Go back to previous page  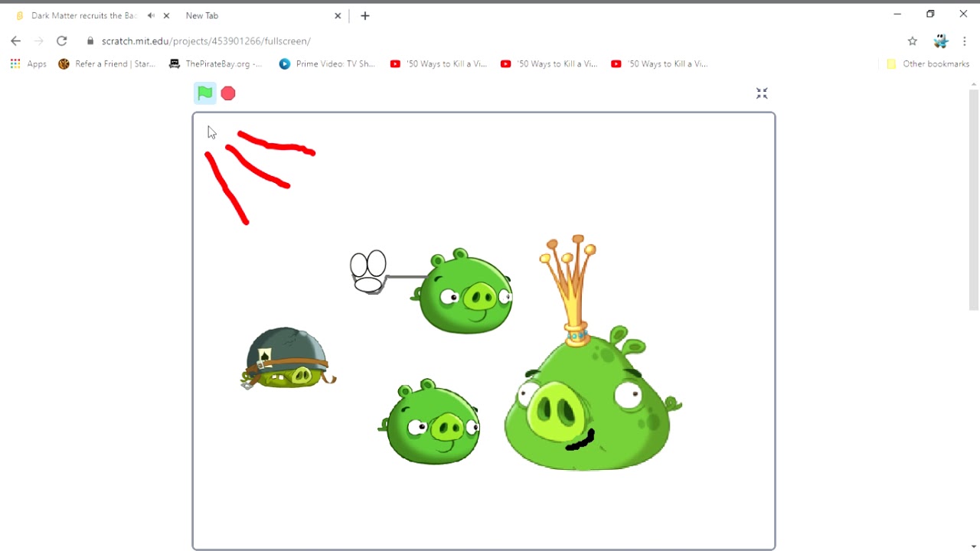16,41
